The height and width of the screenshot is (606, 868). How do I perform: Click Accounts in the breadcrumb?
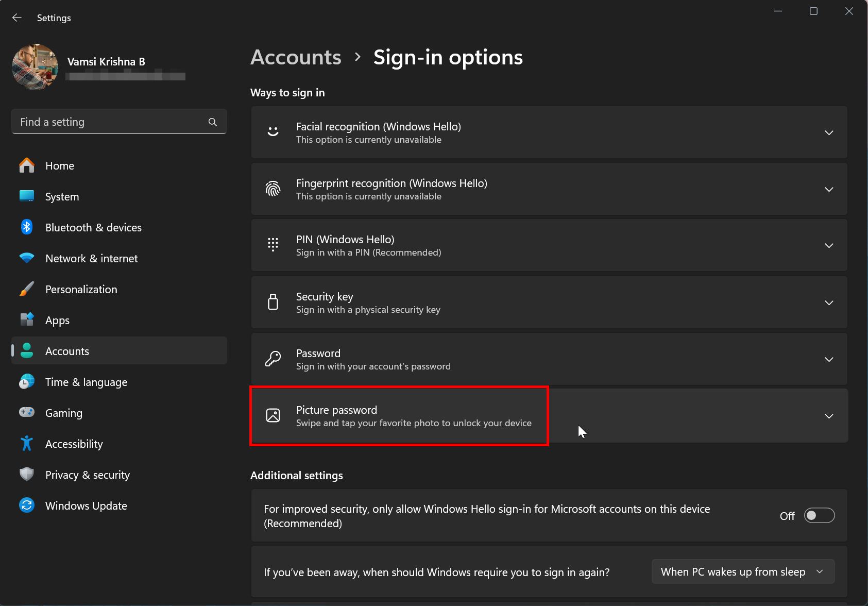[296, 57]
